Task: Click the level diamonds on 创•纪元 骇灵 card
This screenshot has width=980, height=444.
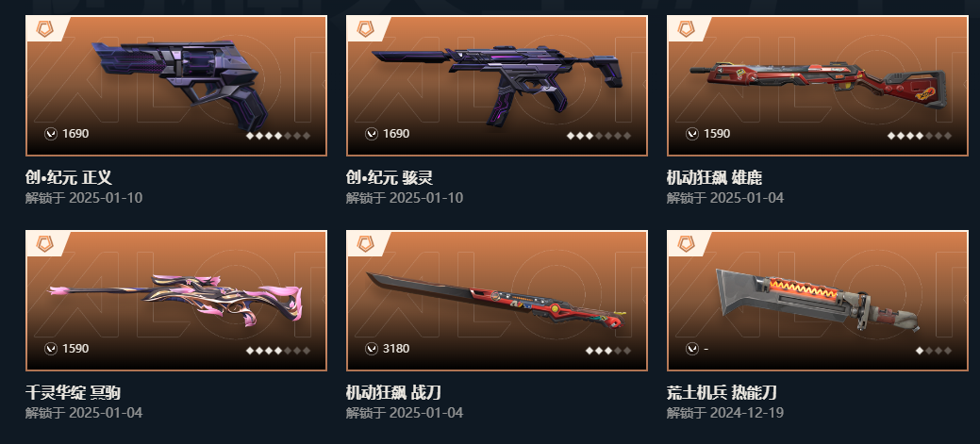Action: 599,136
